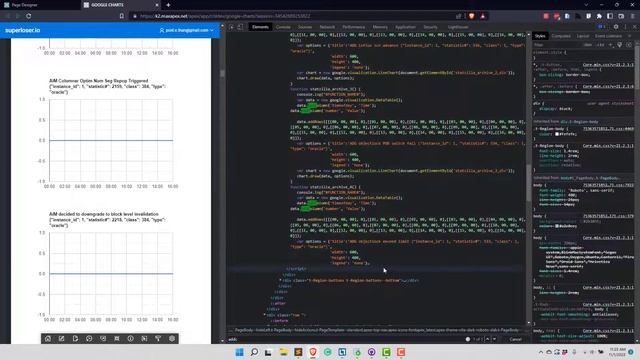Toggle the :hov element state panel

[x=588, y=45]
